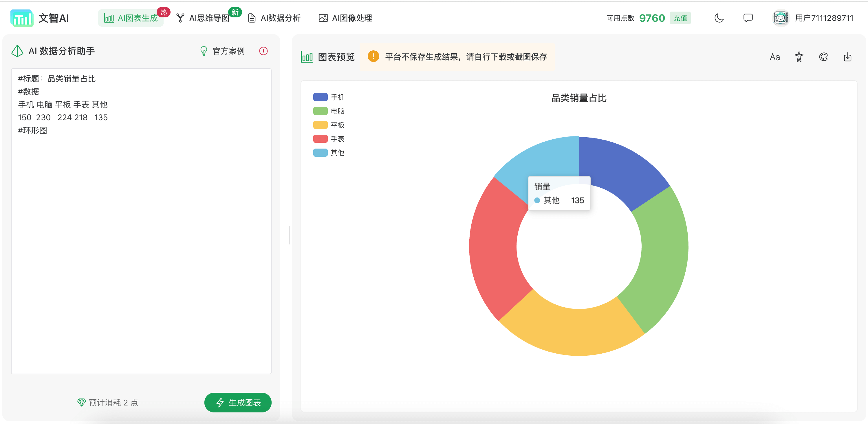The image size is (868, 424).
Task: Click the 充值 recharge button
Action: point(680,18)
